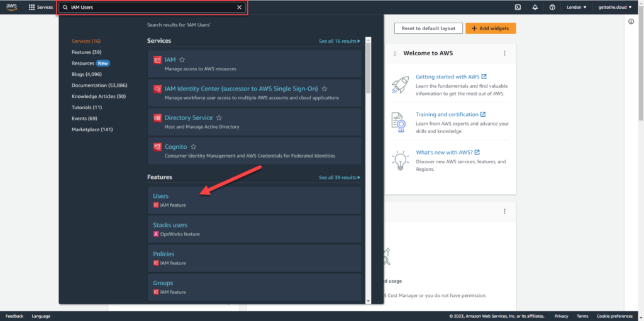See all 39 features results
This screenshot has height=321, width=644.
[339, 178]
